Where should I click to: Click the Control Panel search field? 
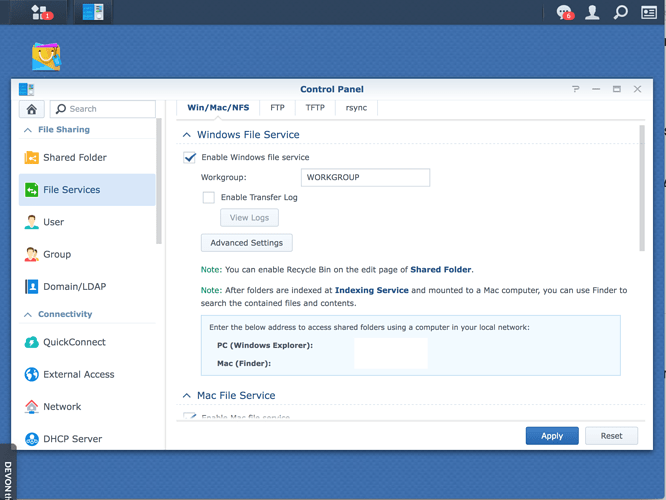pyautogui.click(x=103, y=109)
